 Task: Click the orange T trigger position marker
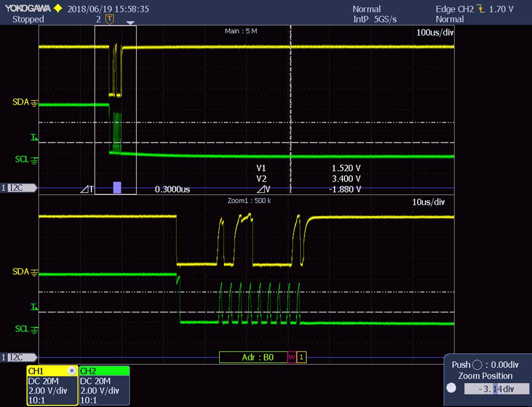(x=109, y=20)
